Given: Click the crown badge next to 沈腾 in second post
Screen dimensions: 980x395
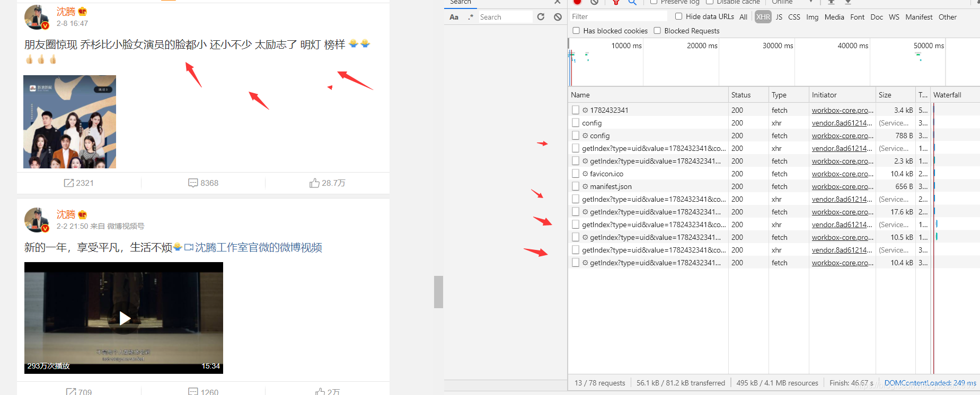Looking at the screenshot, I should [x=83, y=214].
